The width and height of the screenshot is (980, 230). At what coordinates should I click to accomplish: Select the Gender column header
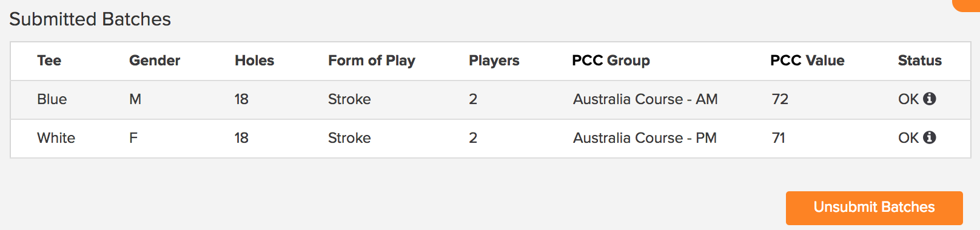click(155, 61)
